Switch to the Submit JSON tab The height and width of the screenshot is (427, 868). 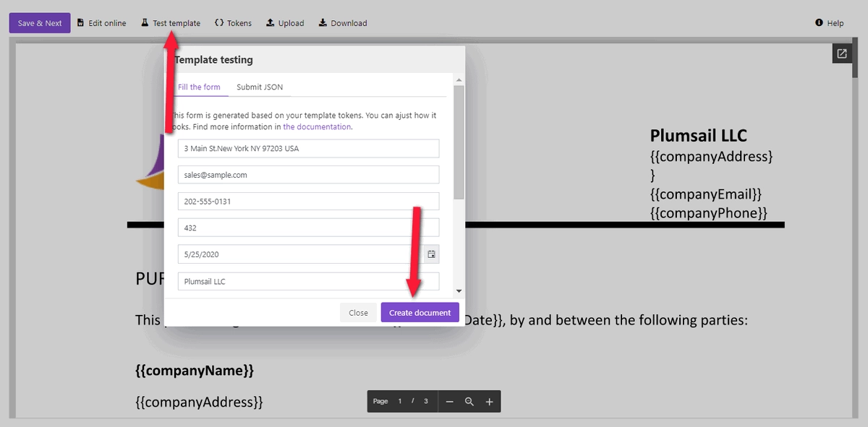coord(260,87)
